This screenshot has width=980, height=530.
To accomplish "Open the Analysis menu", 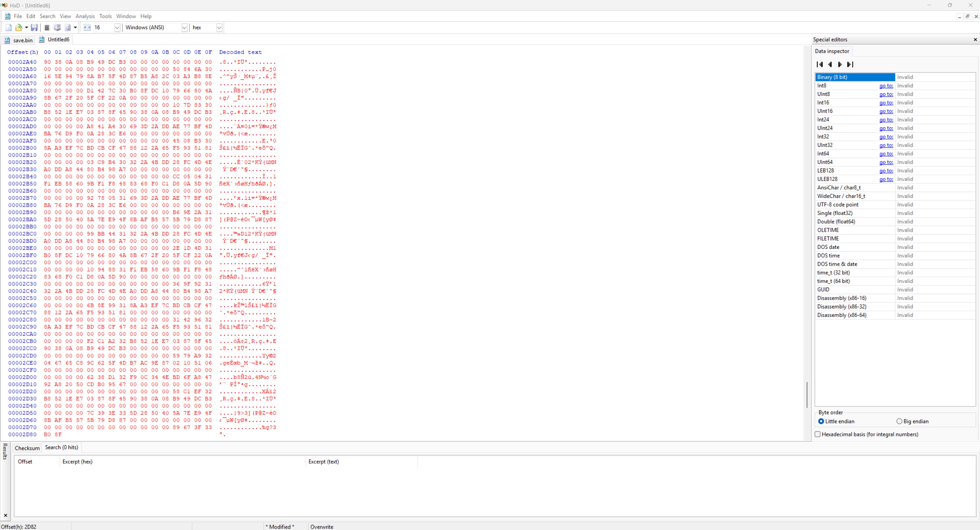I will click(x=85, y=16).
